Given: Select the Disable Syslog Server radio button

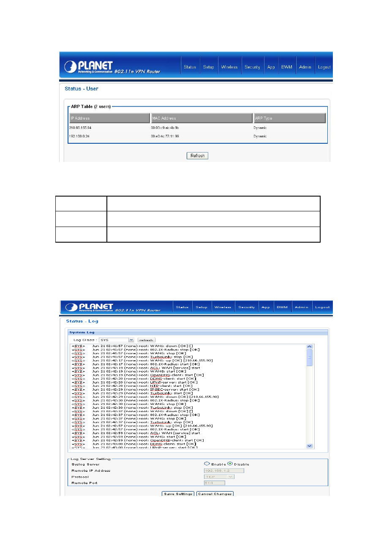Looking at the screenshot, I should pyautogui.click(x=230, y=464).
